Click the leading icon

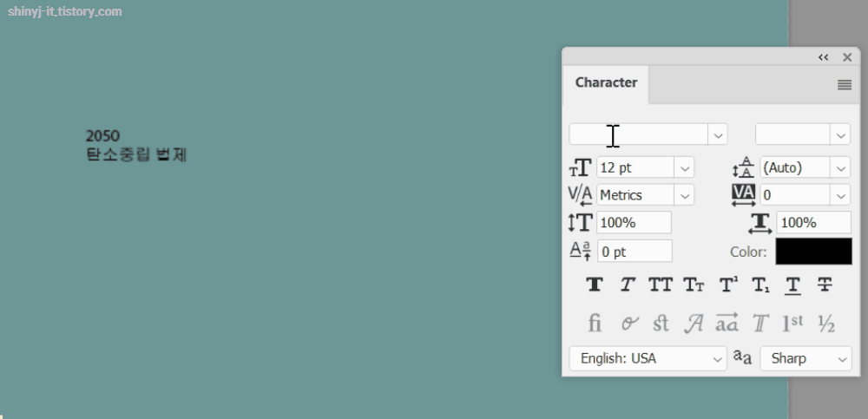(744, 167)
